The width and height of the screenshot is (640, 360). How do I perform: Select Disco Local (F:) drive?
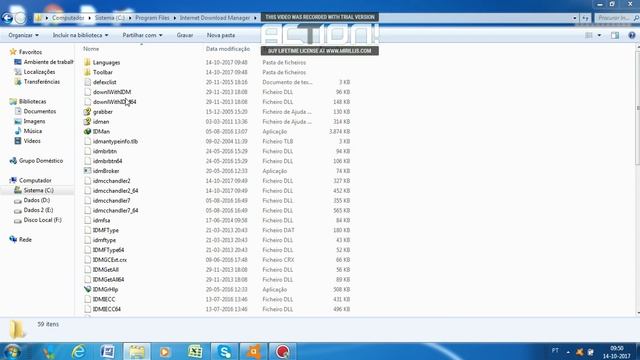point(42,220)
